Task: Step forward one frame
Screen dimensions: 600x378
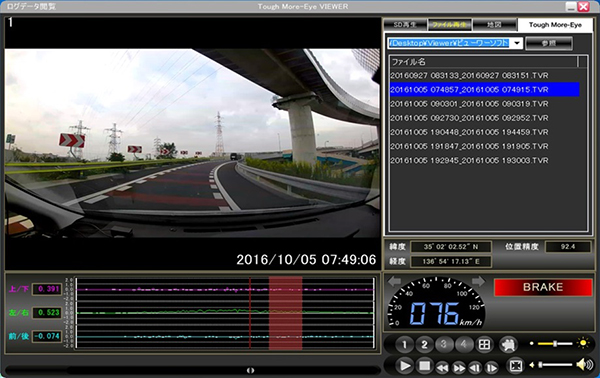Action: click(x=491, y=368)
